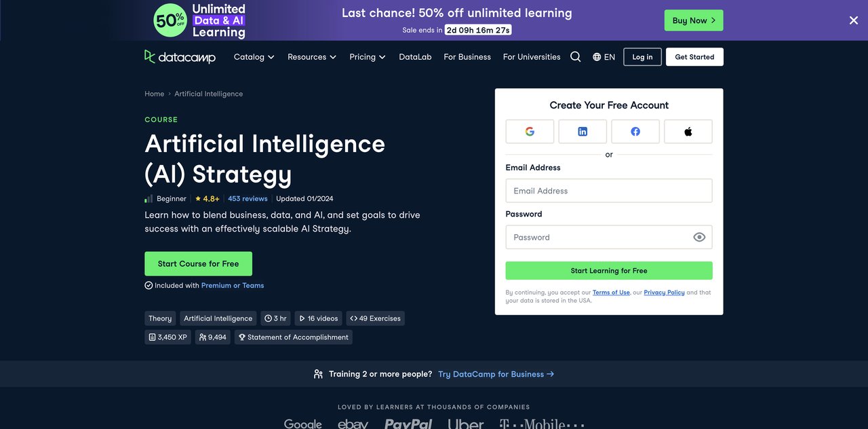Click Start Course for Free button

click(x=198, y=263)
